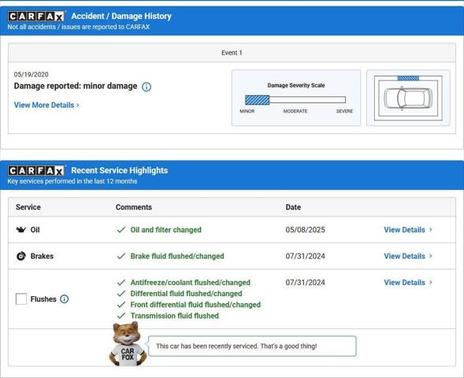This screenshot has width=464, height=378.
Task: Click the CAR FOX mascot
Action: click(x=128, y=344)
